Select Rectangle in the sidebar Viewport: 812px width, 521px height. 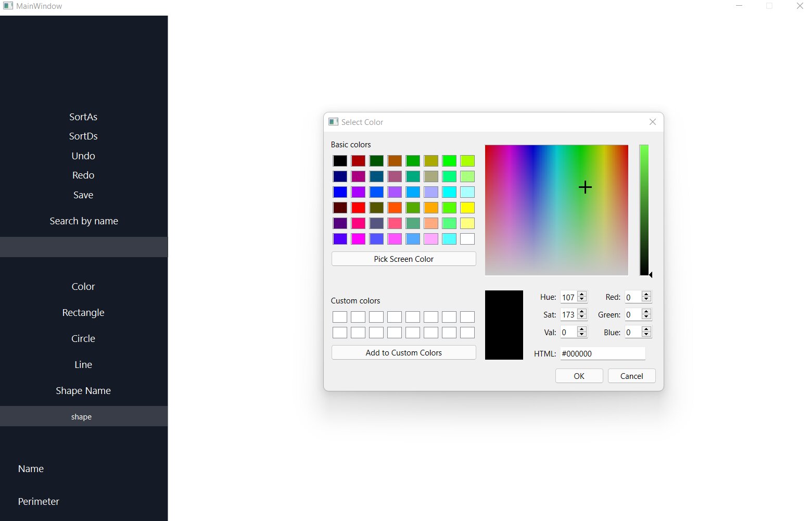[x=83, y=312]
